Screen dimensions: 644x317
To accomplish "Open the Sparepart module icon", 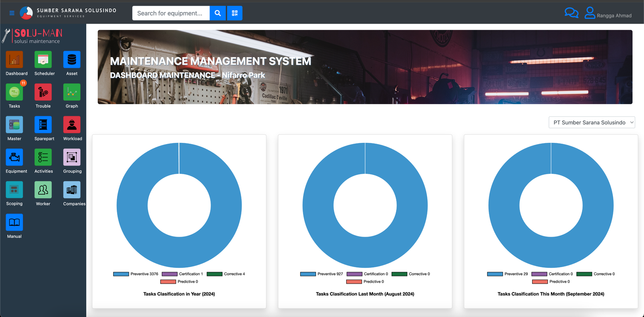I will [x=43, y=125].
